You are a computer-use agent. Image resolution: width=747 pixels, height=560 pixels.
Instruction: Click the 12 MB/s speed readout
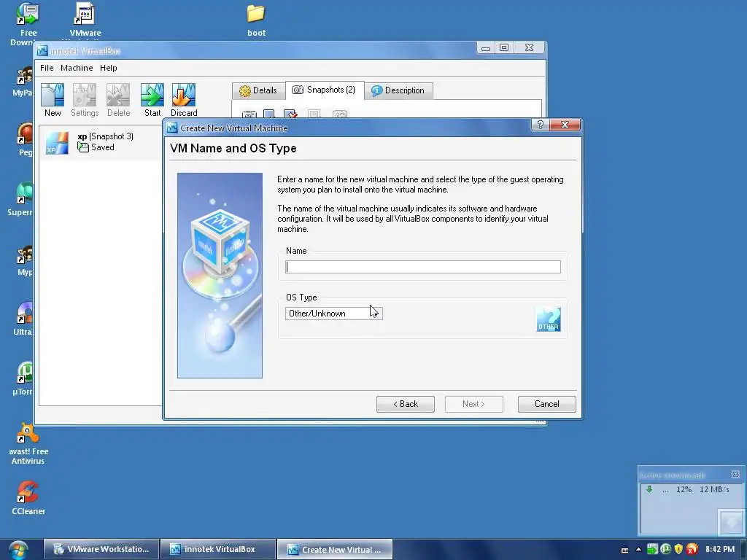[714, 489]
